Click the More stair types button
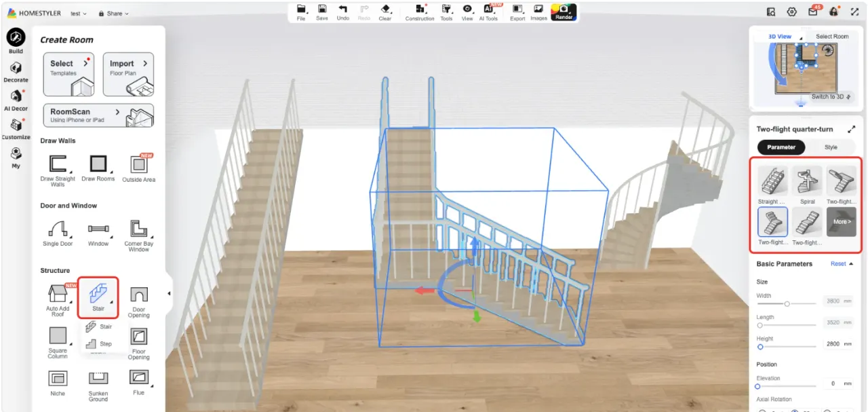Viewport: 868px width, 412px height. point(841,222)
